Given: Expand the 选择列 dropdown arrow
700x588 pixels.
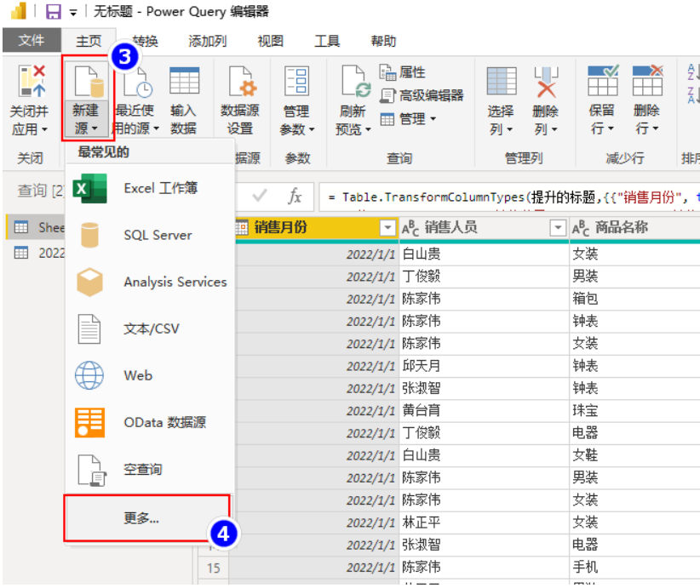Looking at the screenshot, I should coord(509,130).
